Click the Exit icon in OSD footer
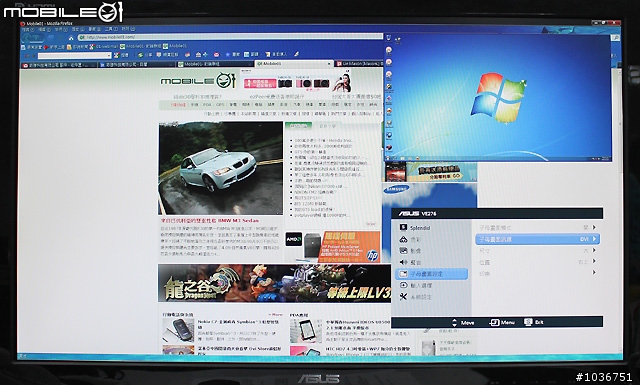Screen dimensions: 640x385 528,322
